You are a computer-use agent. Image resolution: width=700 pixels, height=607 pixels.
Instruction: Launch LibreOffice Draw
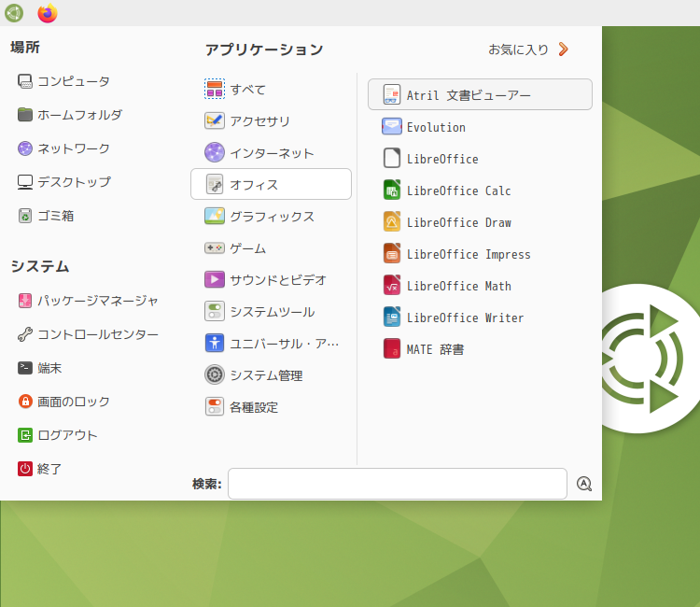pos(480,222)
